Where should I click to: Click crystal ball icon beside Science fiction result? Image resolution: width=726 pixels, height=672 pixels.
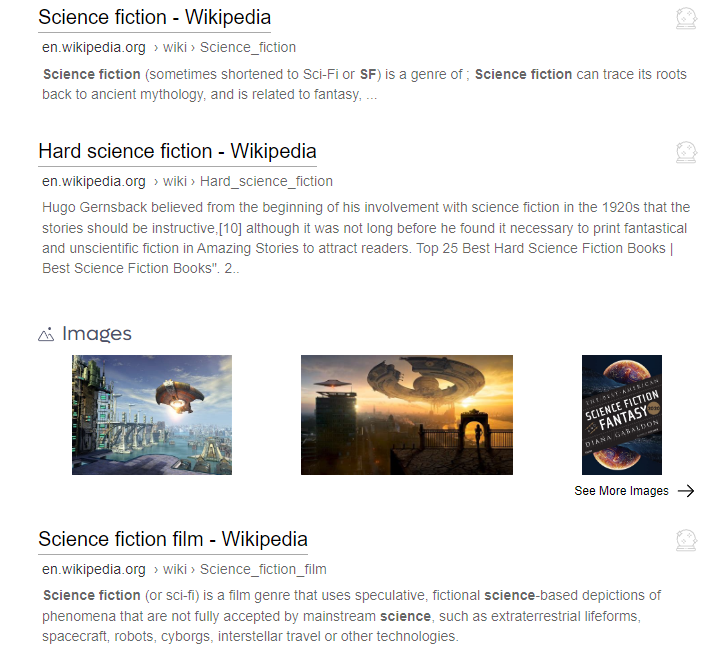coord(686,18)
